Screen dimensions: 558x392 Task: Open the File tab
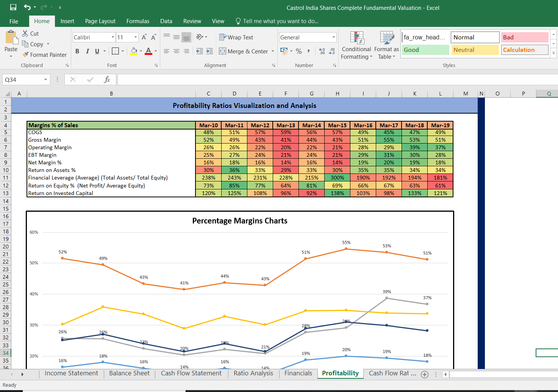coord(14,21)
